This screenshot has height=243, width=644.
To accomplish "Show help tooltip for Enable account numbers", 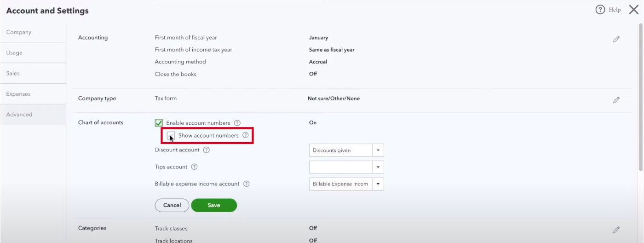I will click(237, 123).
